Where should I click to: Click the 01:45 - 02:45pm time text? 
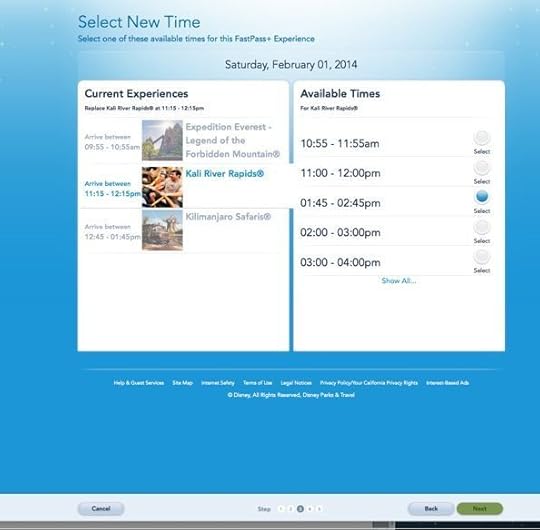[340, 203]
